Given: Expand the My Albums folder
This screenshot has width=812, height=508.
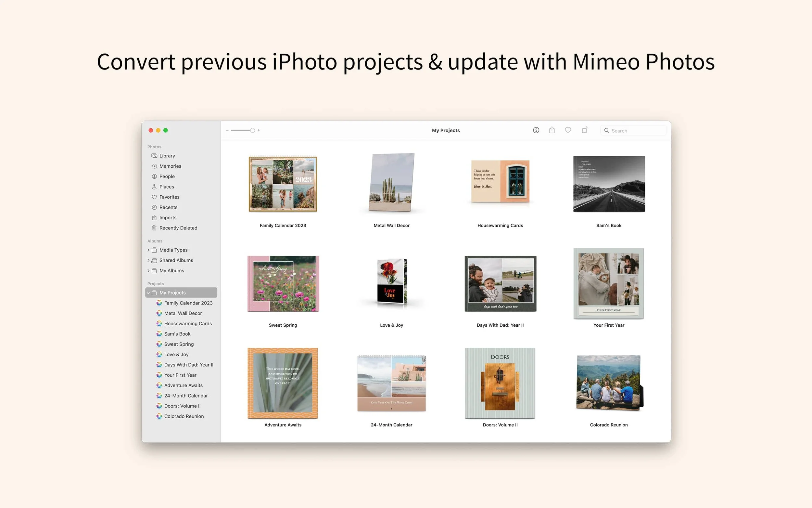Looking at the screenshot, I should point(148,271).
